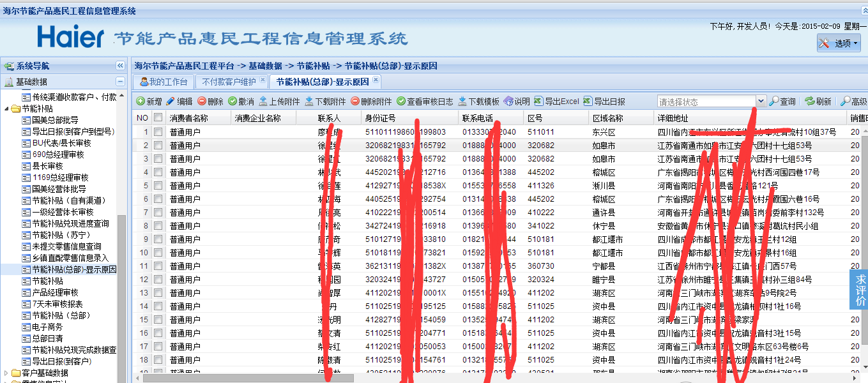Image resolution: width=868 pixels, height=383 pixels.
Task: Open the 选项 options button
Action: 838,43
